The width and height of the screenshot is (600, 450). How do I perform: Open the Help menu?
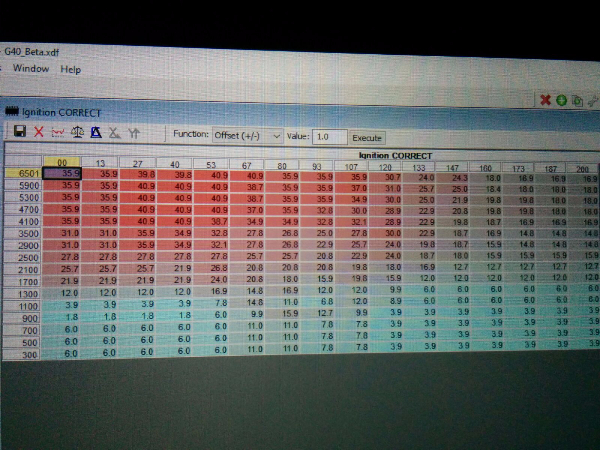click(x=70, y=69)
